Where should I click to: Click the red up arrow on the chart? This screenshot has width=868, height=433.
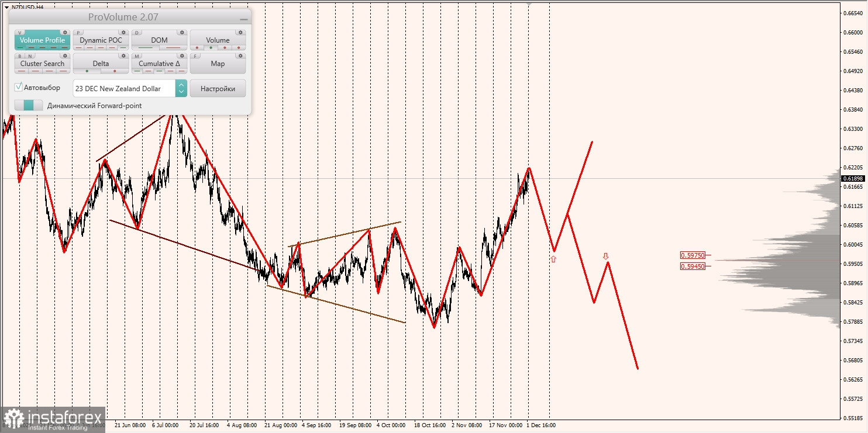[x=553, y=258]
